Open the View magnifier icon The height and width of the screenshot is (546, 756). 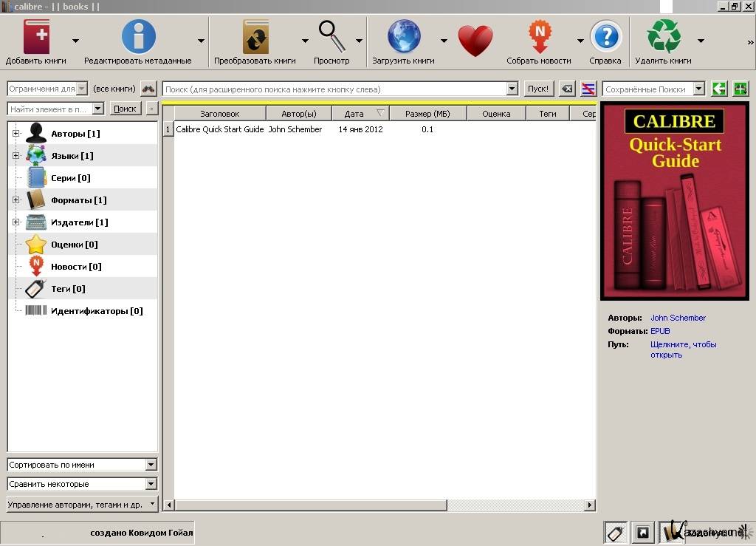click(x=331, y=37)
